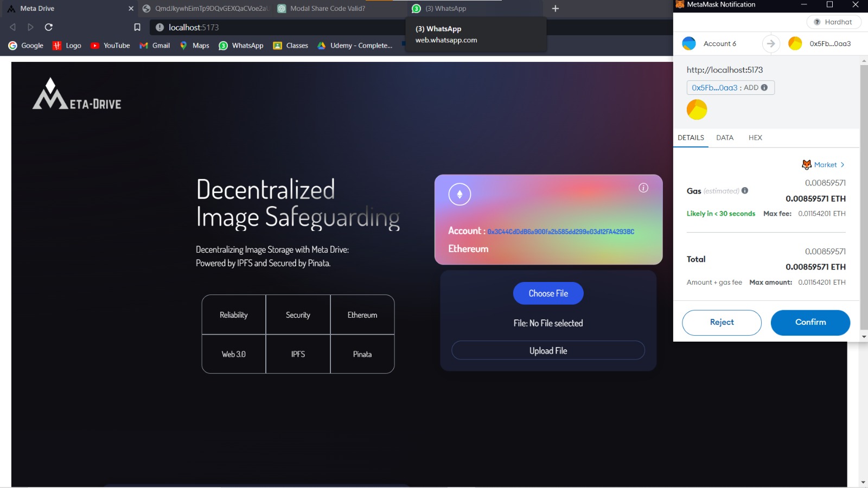Click the Choose File button
The height and width of the screenshot is (488, 868).
click(548, 293)
